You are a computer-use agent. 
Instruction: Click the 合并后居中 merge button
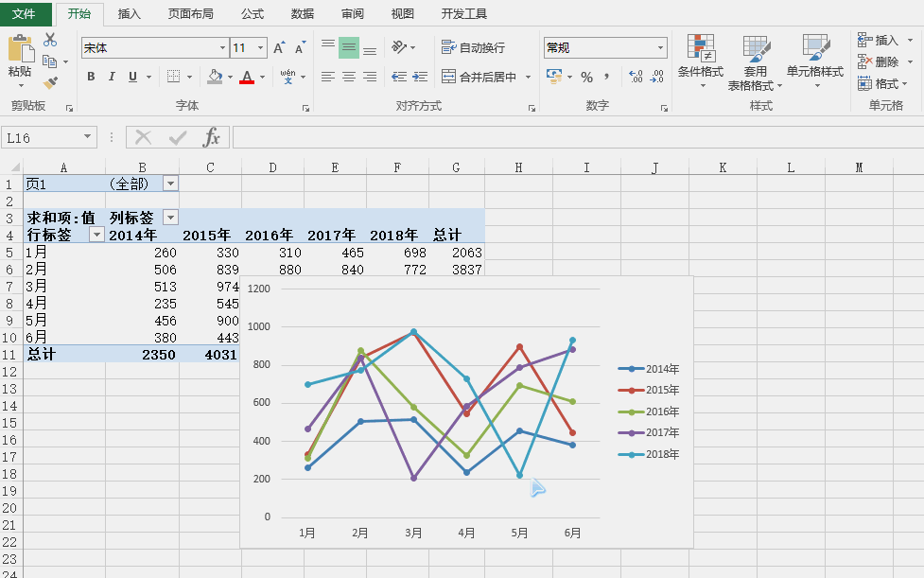[479, 77]
